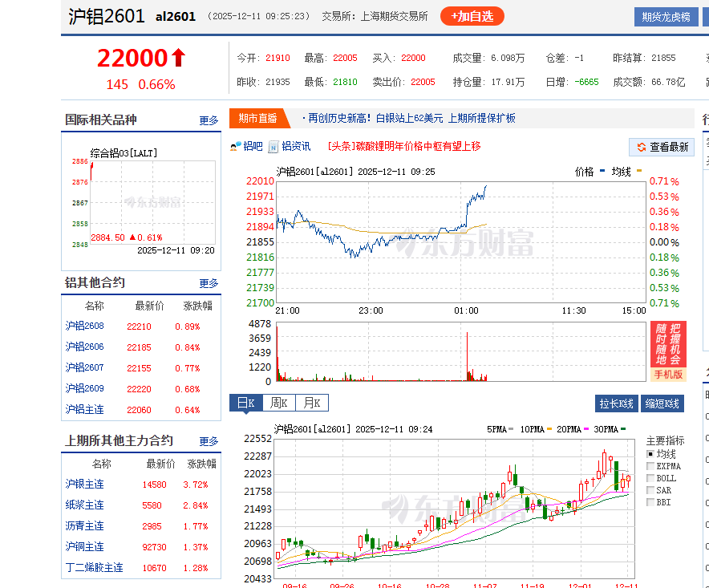
Task: Open the 期市直播 tab label
Action: [257, 118]
